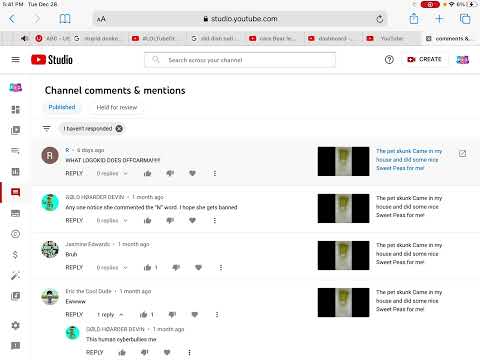Open more options for N word comment
This screenshot has height=360, width=480.
pyautogui.click(x=215, y=220)
